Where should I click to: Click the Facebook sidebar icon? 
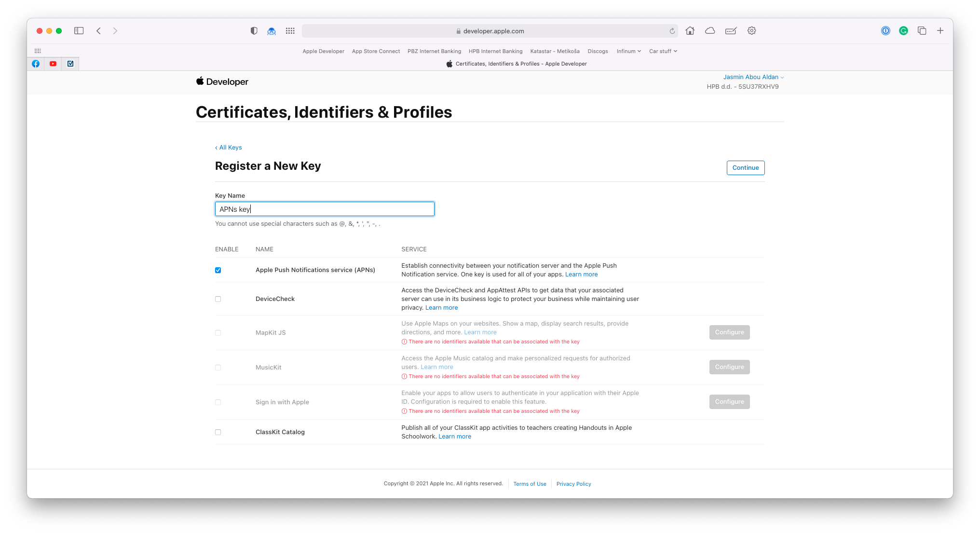[x=36, y=63]
